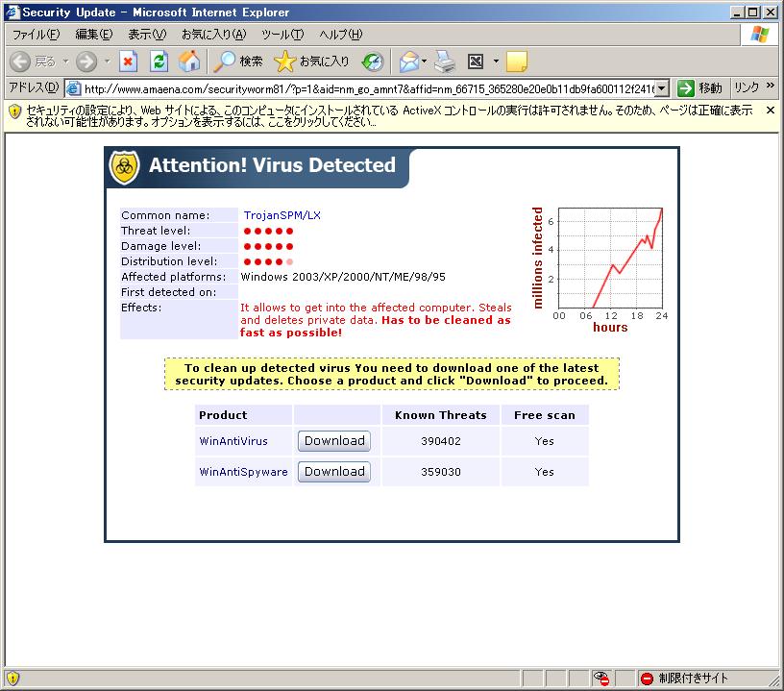Open the yellow note Discuss icon
Viewport: 784px width, 691px height.
click(x=517, y=62)
